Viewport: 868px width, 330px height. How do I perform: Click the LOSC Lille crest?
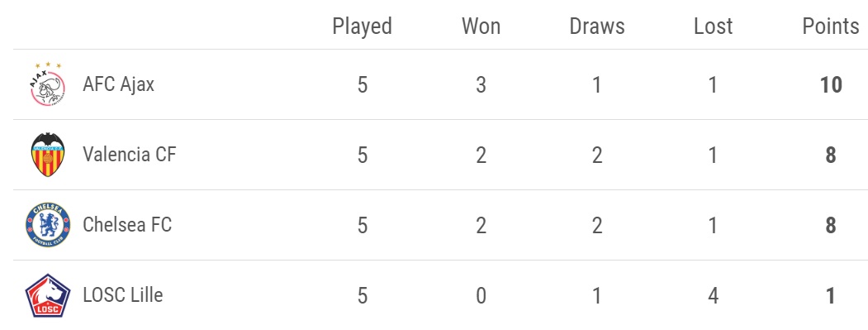(x=48, y=295)
